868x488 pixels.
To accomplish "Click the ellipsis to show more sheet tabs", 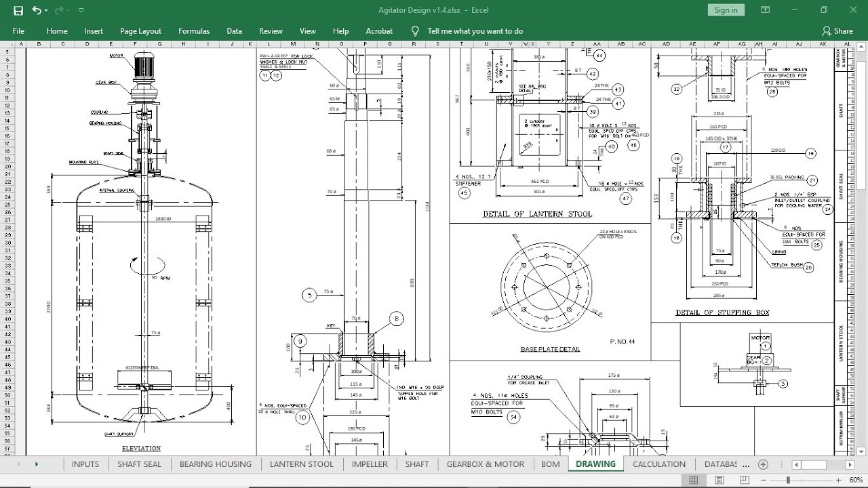I will point(747,465).
